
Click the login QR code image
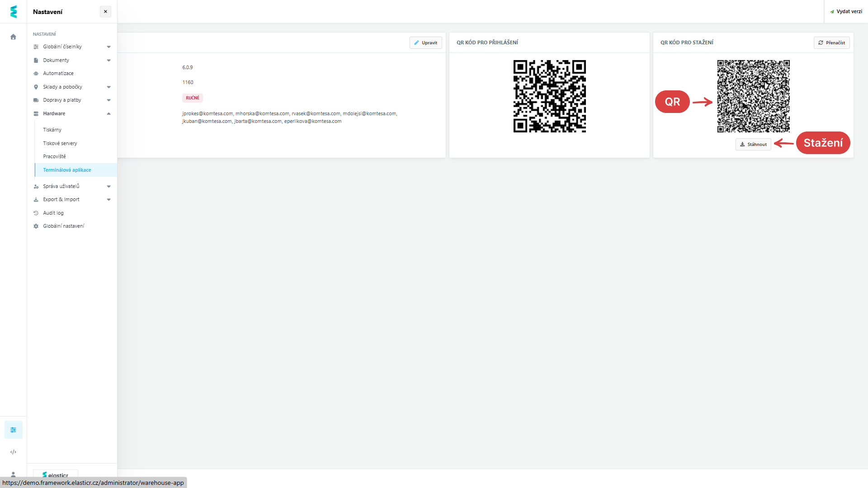coord(549,96)
